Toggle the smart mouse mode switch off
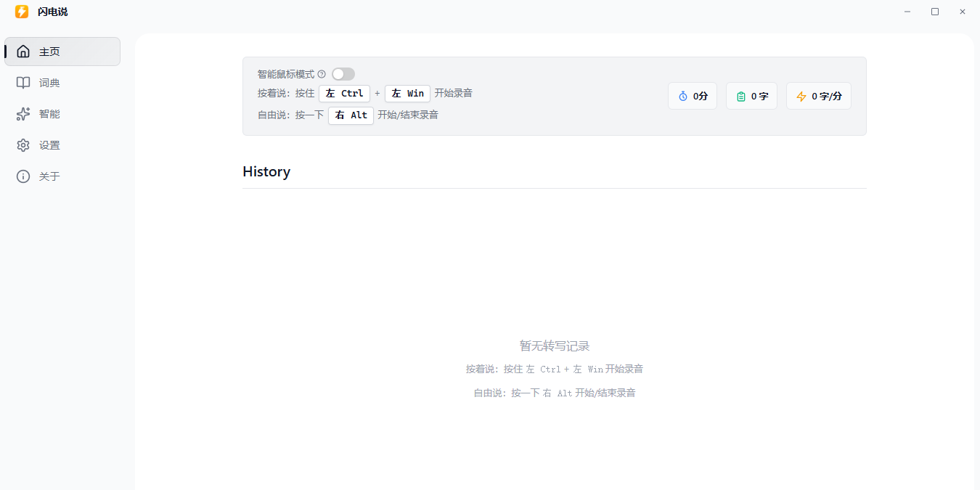 [343, 73]
